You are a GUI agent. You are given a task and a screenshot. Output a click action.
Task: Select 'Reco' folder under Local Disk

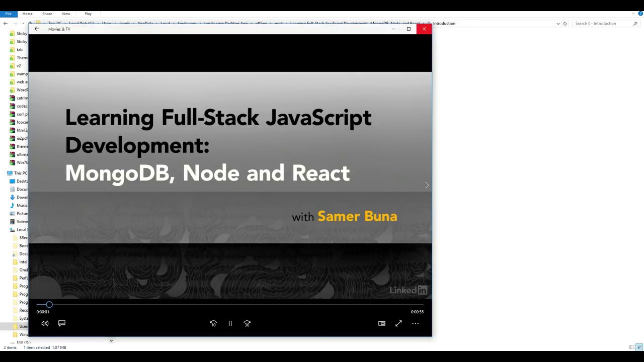pyautogui.click(x=20, y=310)
